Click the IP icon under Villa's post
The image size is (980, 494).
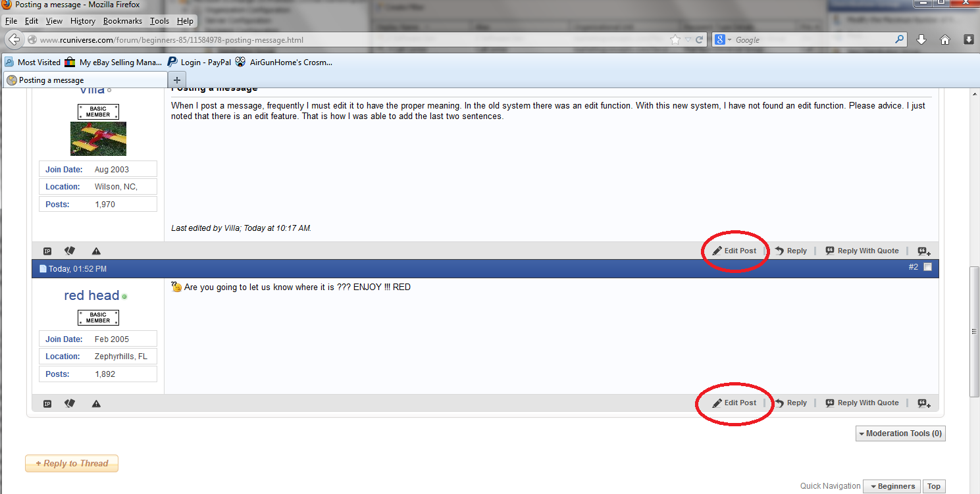47,251
